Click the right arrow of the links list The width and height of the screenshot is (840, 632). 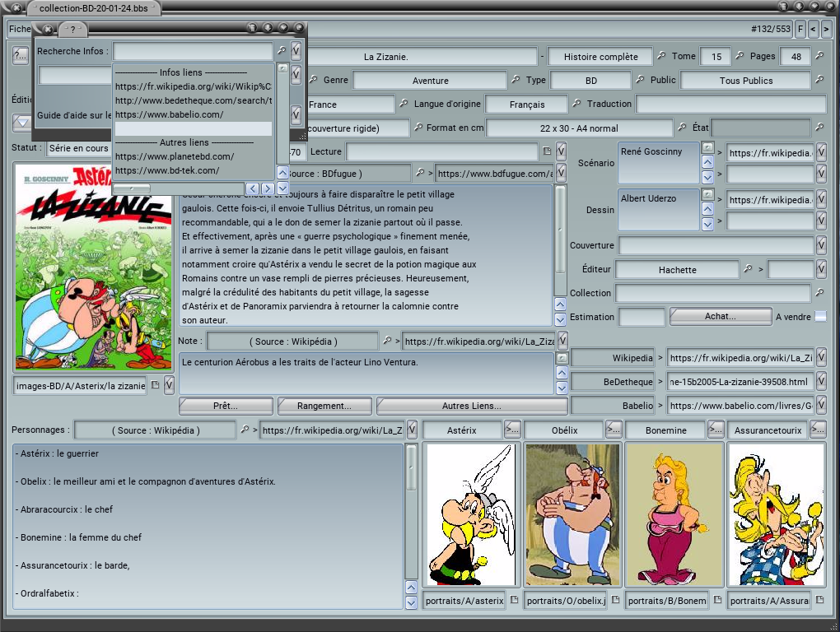pyautogui.click(x=268, y=188)
